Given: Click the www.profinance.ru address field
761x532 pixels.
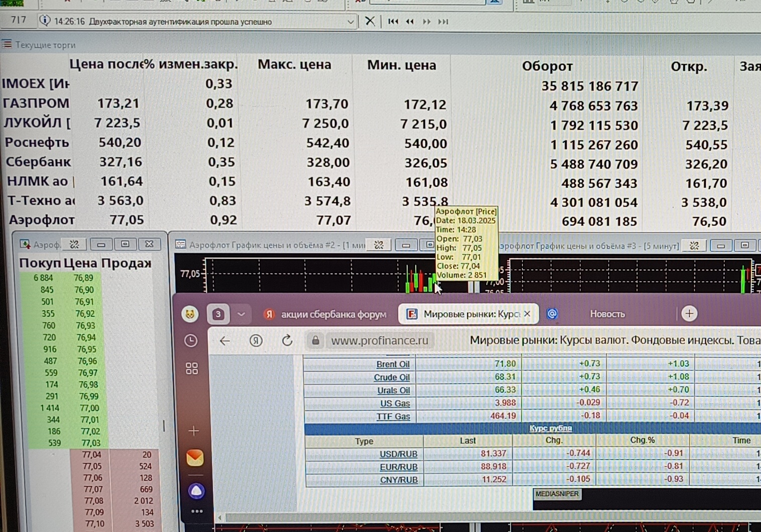Looking at the screenshot, I should [380, 341].
